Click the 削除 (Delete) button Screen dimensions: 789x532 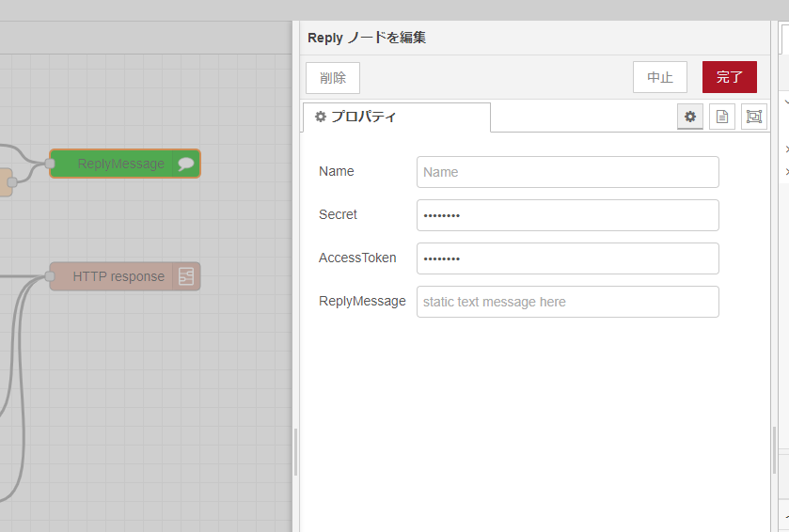coord(333,78)
